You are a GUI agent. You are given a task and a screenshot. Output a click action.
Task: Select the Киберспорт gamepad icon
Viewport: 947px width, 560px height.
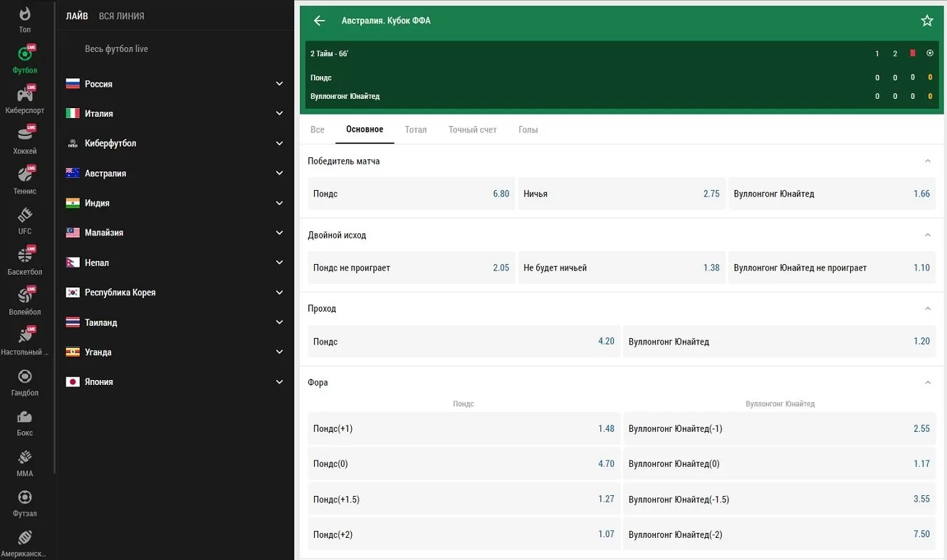click(x=25, y=95)
